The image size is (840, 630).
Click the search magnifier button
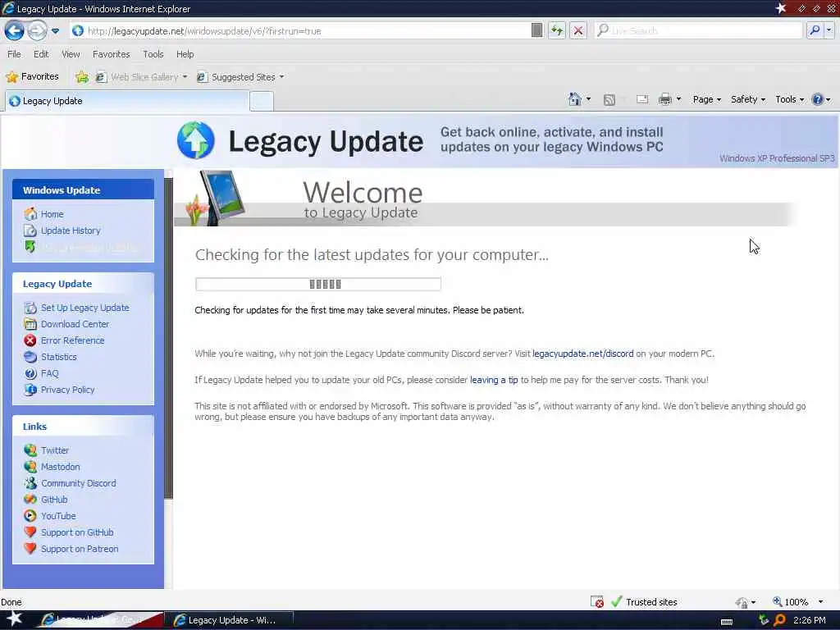[815, 30]
